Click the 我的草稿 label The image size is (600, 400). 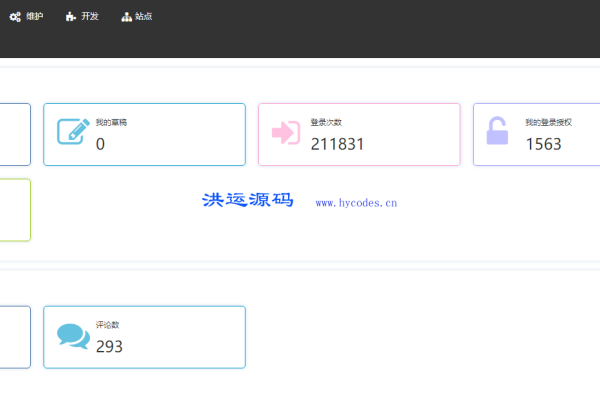tap(111, 122)
